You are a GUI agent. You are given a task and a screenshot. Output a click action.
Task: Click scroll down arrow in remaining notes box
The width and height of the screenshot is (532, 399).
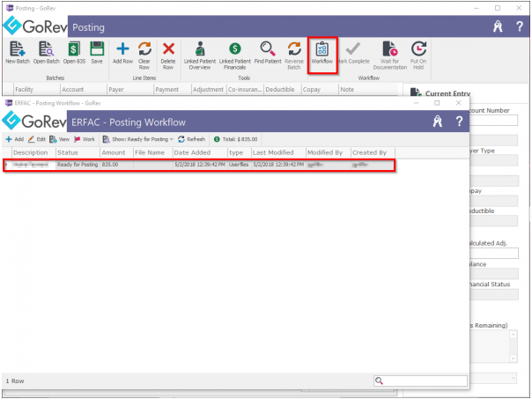[514, 358]
